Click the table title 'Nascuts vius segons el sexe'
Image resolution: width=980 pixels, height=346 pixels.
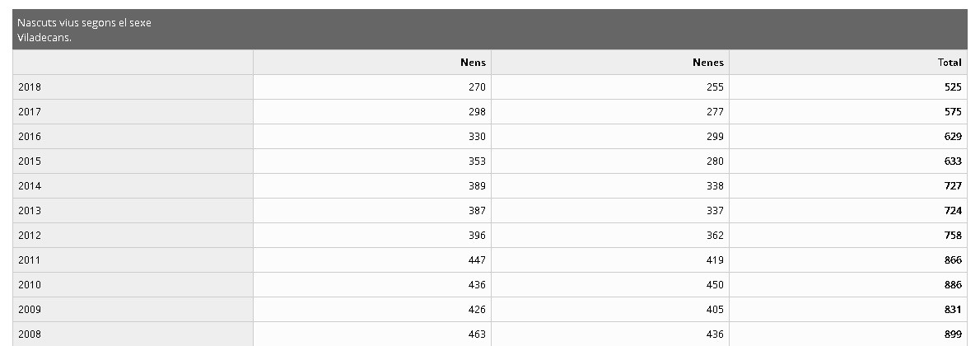click(x=84, y=23)
